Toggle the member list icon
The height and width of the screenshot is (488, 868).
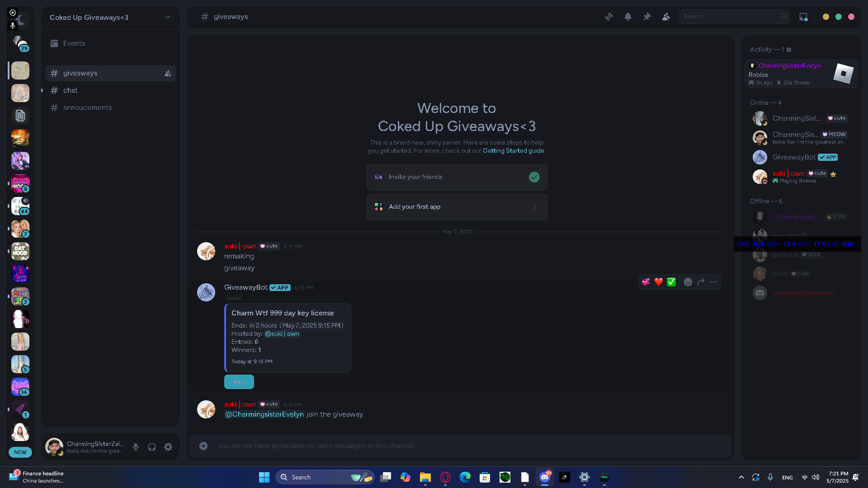(x=666, y=17)
